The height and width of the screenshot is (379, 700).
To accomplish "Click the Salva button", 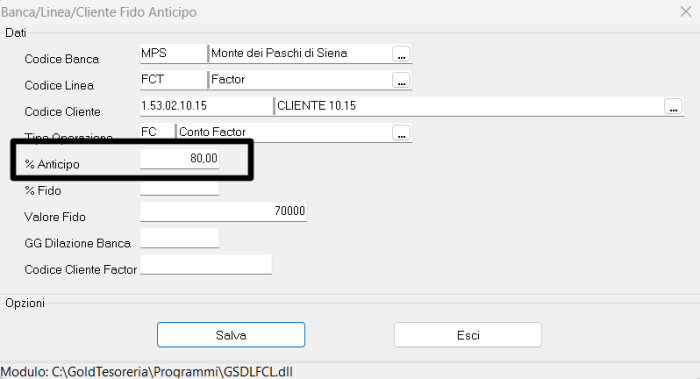I will coord(231,335).
